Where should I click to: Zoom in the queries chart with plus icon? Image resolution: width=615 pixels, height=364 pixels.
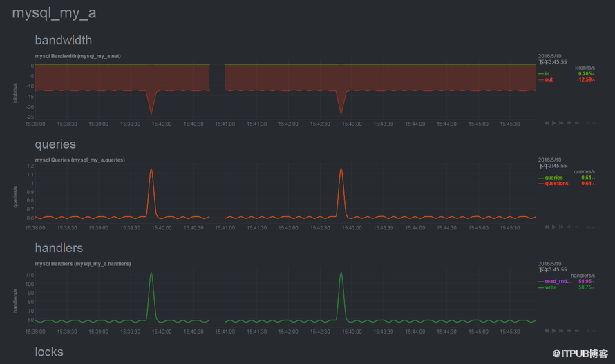click(569, 227)
